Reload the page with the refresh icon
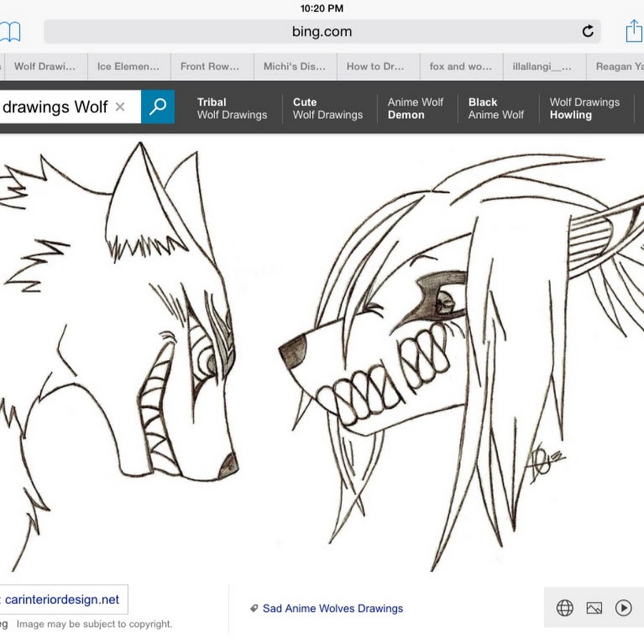 pos(587,31)
